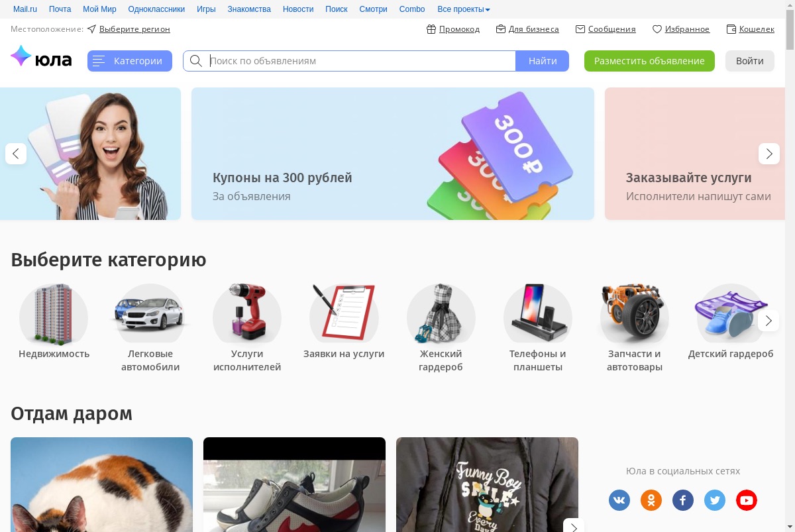795x532 pixels.
Task: Click the Найти search button
Action: (x=543, y=61)
